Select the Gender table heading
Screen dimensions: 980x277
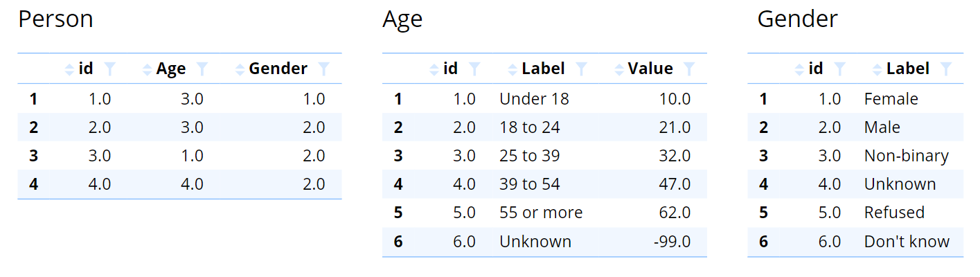tap(797, 19)
